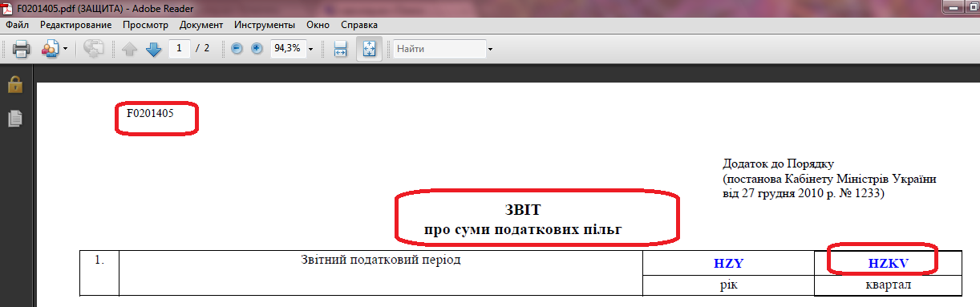Image resolution: width=980 pixels, height=307 pixels.
Task: Click the zoom value 94,3% field
Action: 287,49
